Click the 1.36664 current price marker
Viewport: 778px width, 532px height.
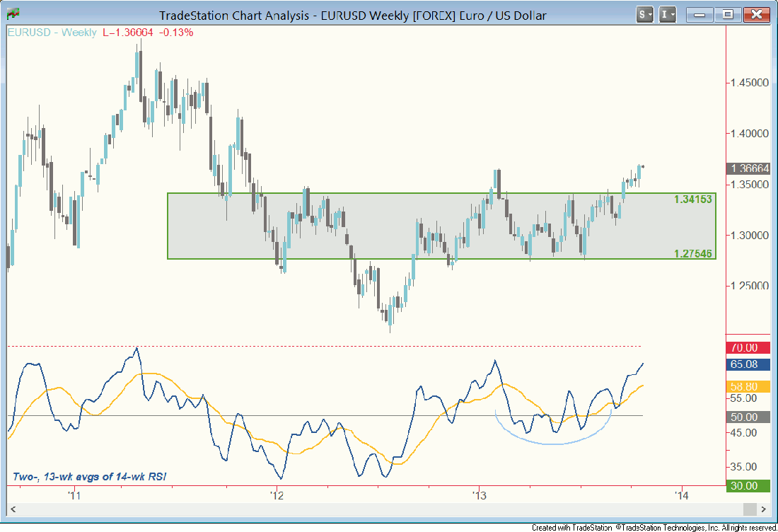tap(750, 168)
